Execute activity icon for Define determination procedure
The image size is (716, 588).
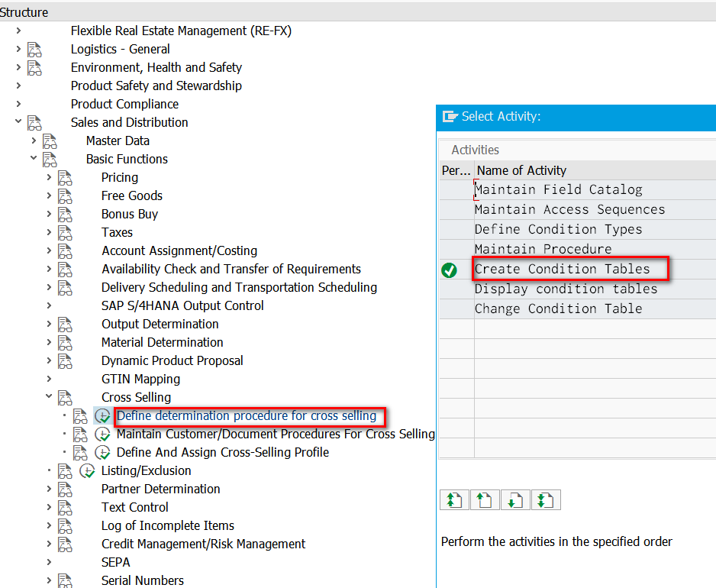coord(103,415)
